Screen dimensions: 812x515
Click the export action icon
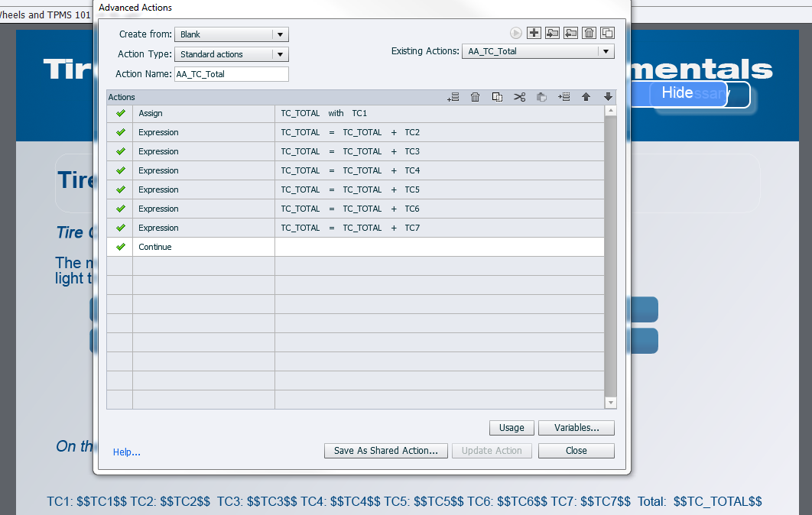(571, 33)
